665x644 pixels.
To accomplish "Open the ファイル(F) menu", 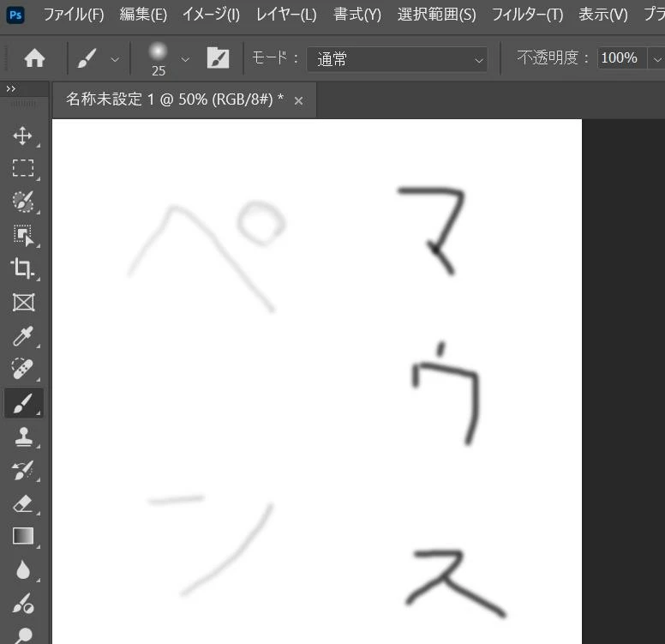I will click(x=74, y=15).
